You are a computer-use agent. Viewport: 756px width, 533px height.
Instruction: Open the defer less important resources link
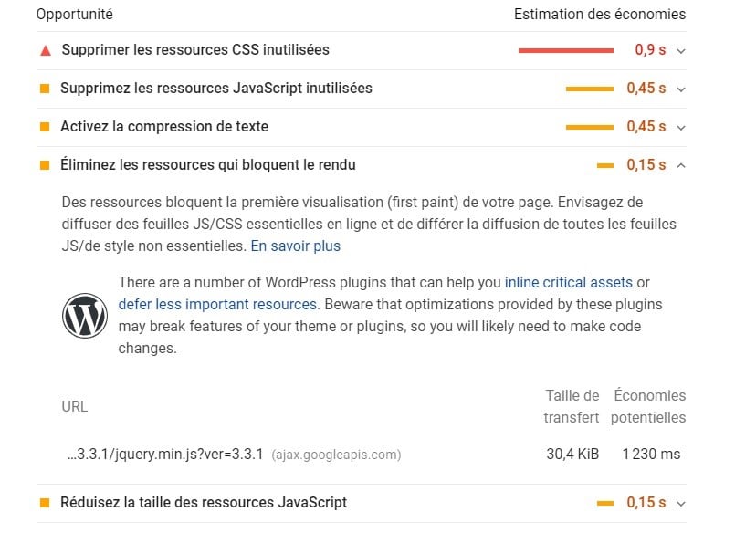[217, 305]
